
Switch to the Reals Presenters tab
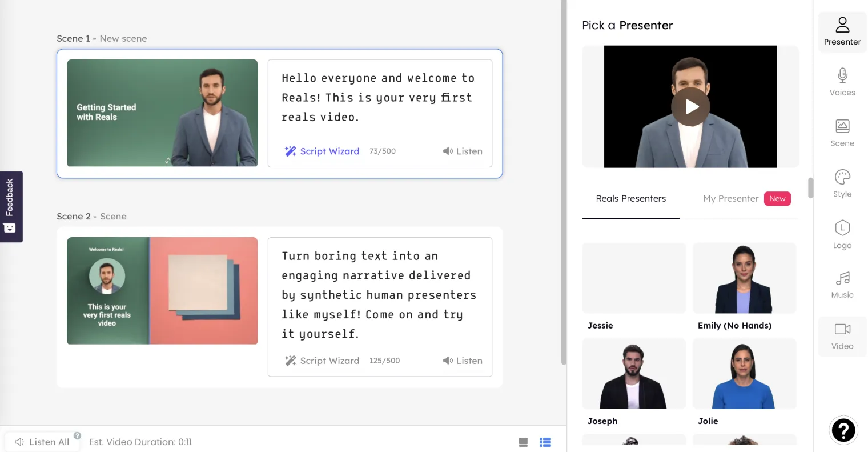tap(630, 199)
